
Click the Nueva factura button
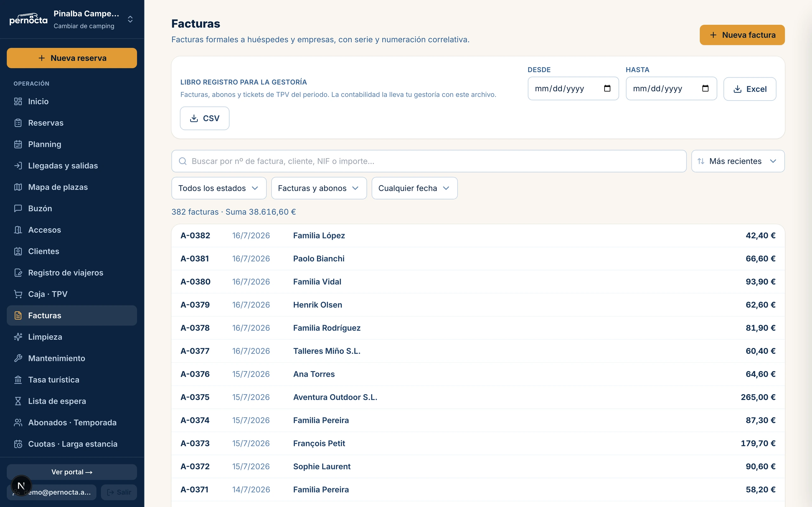[x=742, y=35]
